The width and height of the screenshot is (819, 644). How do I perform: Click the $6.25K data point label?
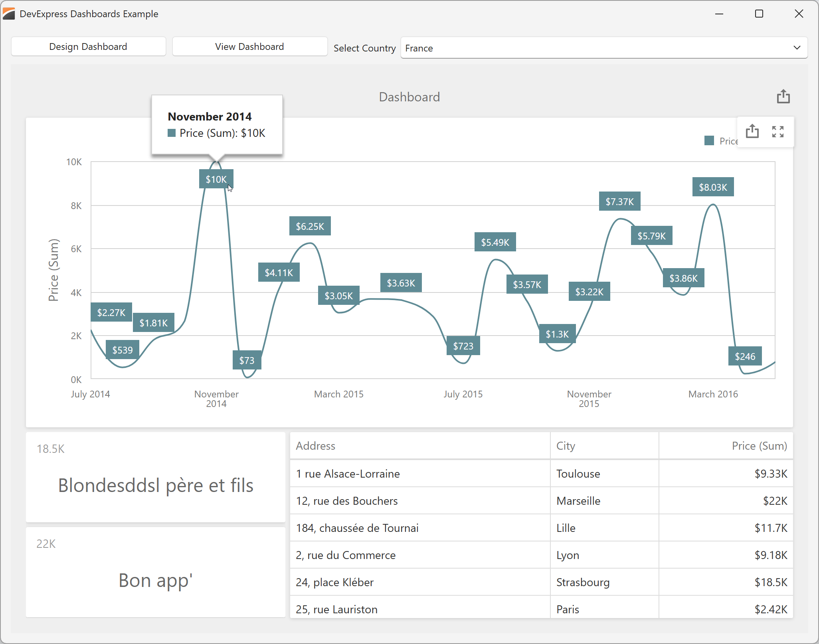pos(310,226)
